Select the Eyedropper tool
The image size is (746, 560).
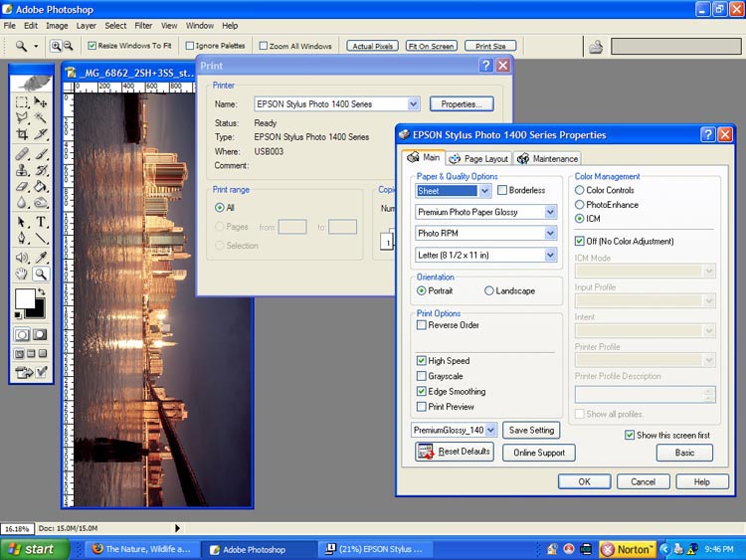[41, 258]
